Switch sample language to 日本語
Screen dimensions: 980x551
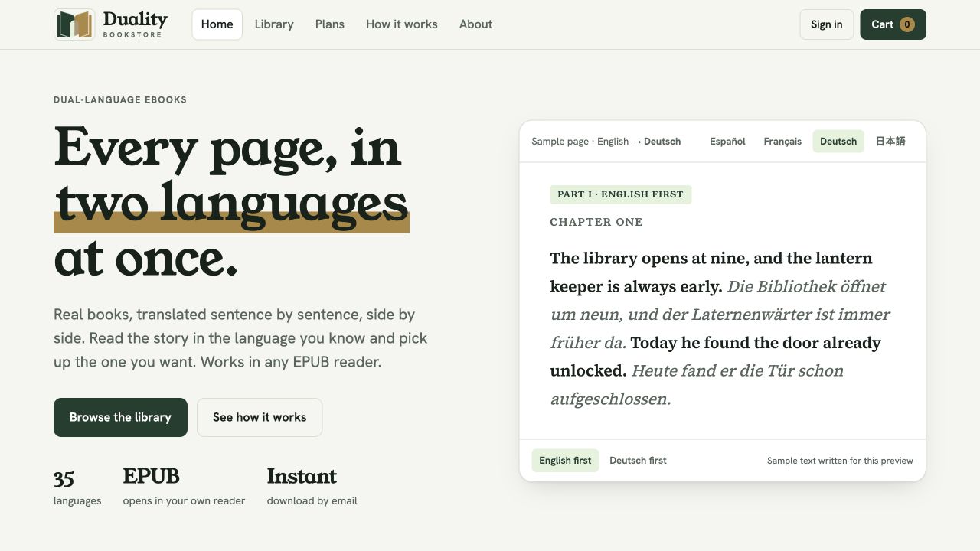point(890,142)
